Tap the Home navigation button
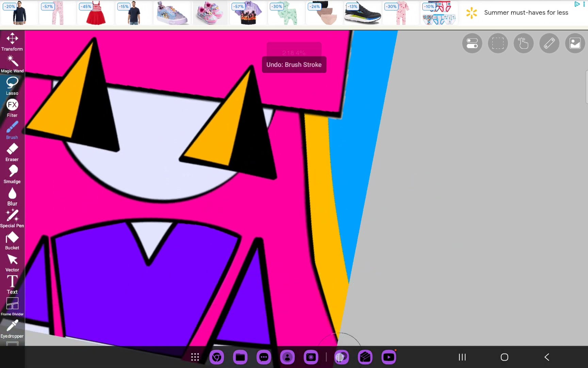The width and height of the screenshot is (588, 368). coord(505,357)
